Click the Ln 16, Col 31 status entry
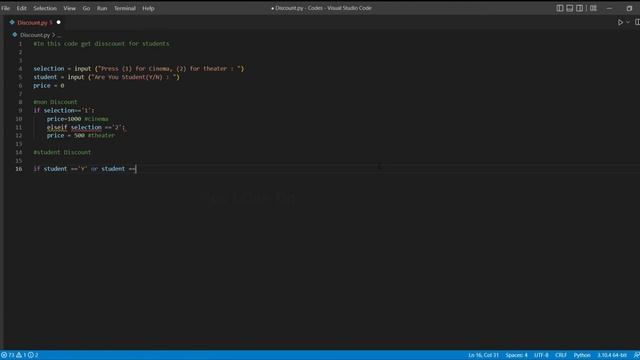The image size is (640, 360). [483, 355]
